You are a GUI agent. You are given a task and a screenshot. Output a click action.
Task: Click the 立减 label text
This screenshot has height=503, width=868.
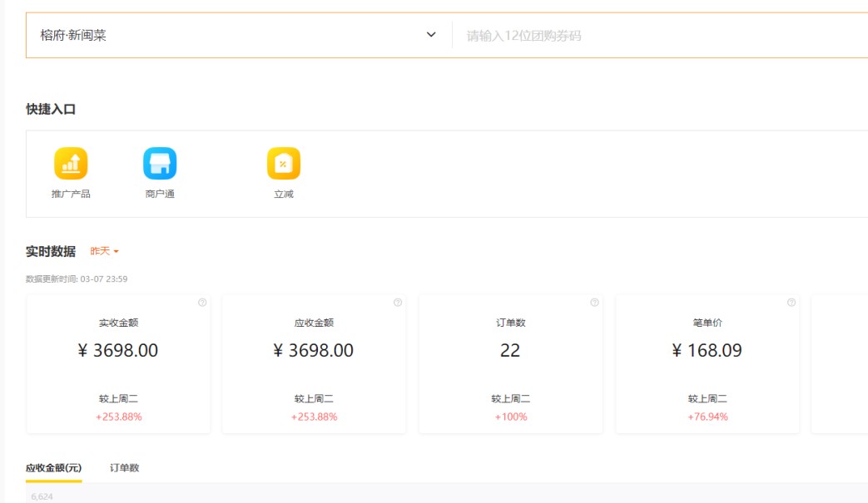coord(284,195)
